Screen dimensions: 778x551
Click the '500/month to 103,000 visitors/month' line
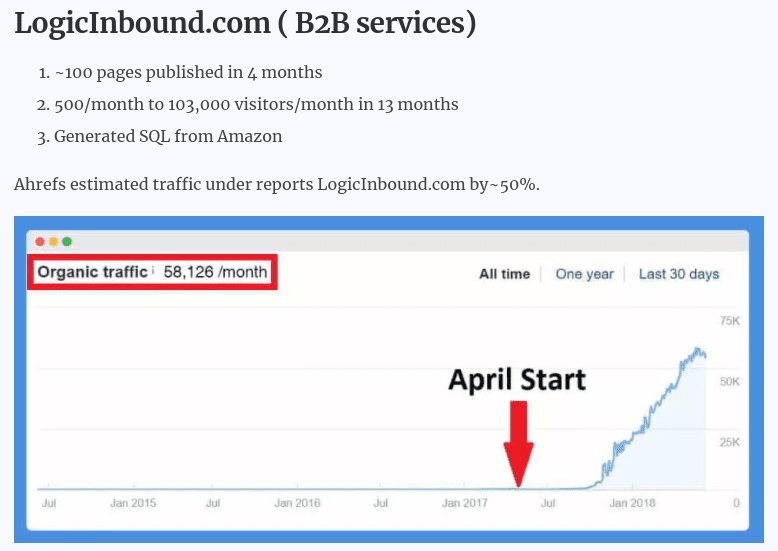click(x=256, y=104)
